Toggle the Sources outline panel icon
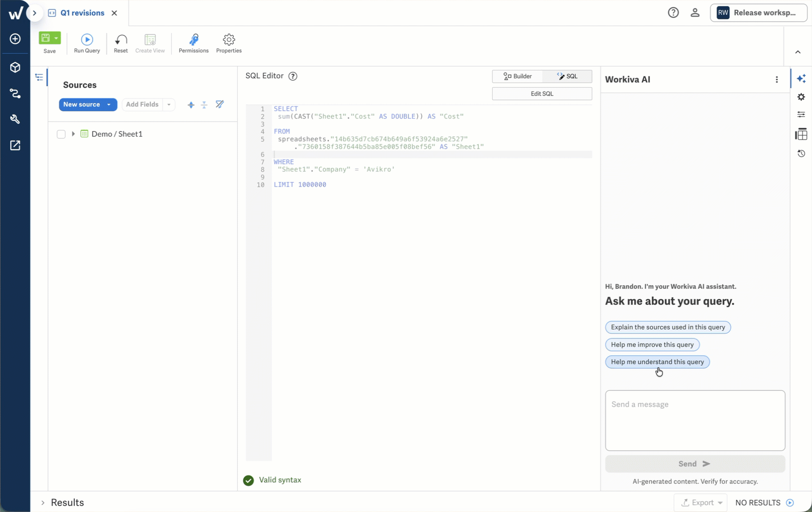The image size is (812, 512). [x=39, y=77]
